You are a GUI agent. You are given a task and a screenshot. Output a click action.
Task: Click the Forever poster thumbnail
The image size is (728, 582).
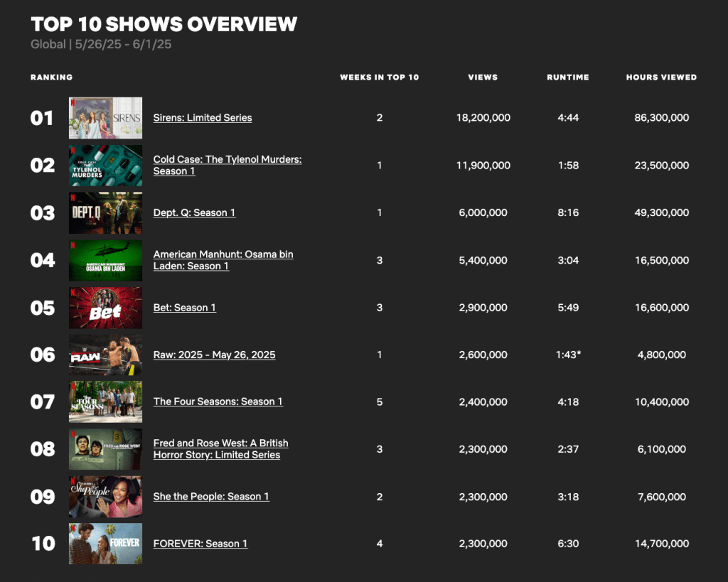coord(105,544)
